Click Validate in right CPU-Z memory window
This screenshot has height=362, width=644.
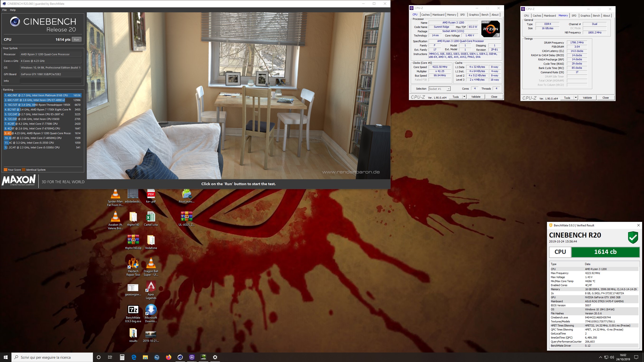pos(587,98)
